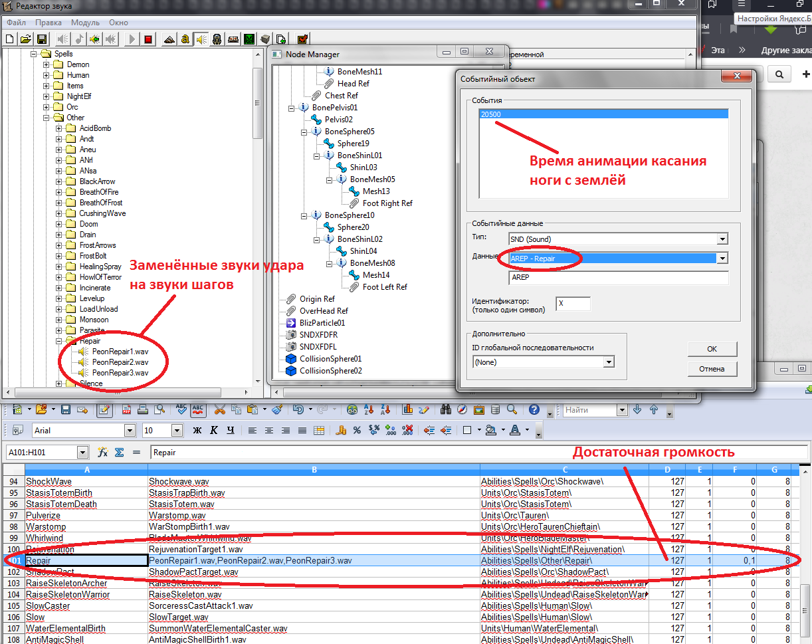
Task: Open the Object Editor helmet icon
Action: [x=217, y=39]
